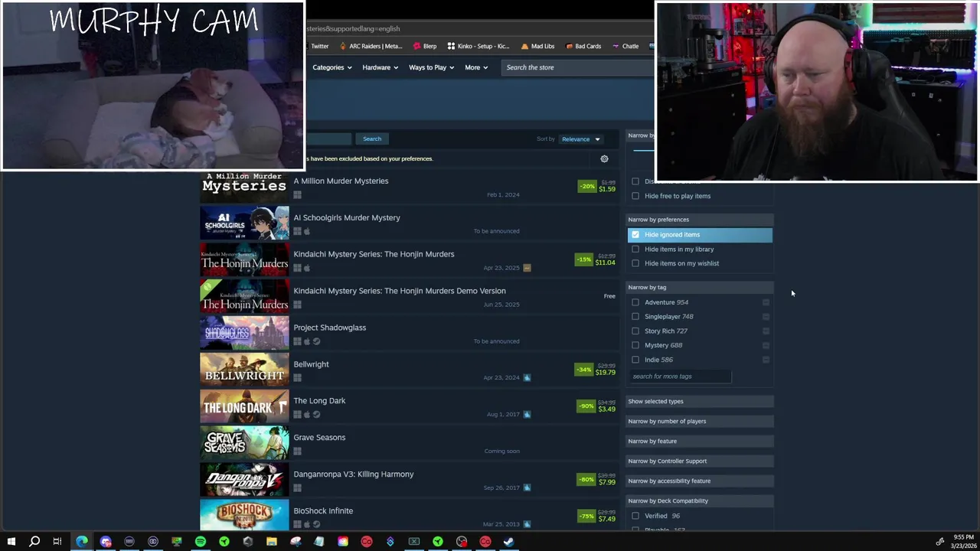980x551 pixels.
Task: Open File Explorer from taskbar
Action: [272, 542]
